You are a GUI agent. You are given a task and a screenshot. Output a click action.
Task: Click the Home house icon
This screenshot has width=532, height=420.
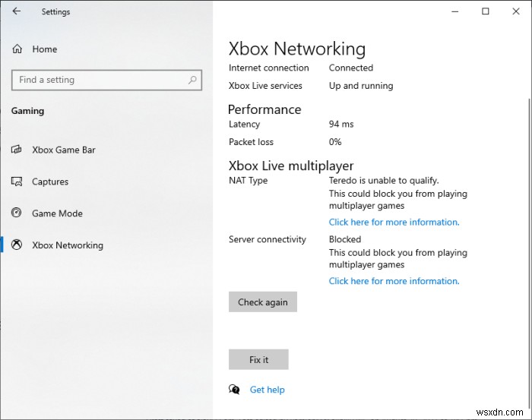tap(17, 49)
